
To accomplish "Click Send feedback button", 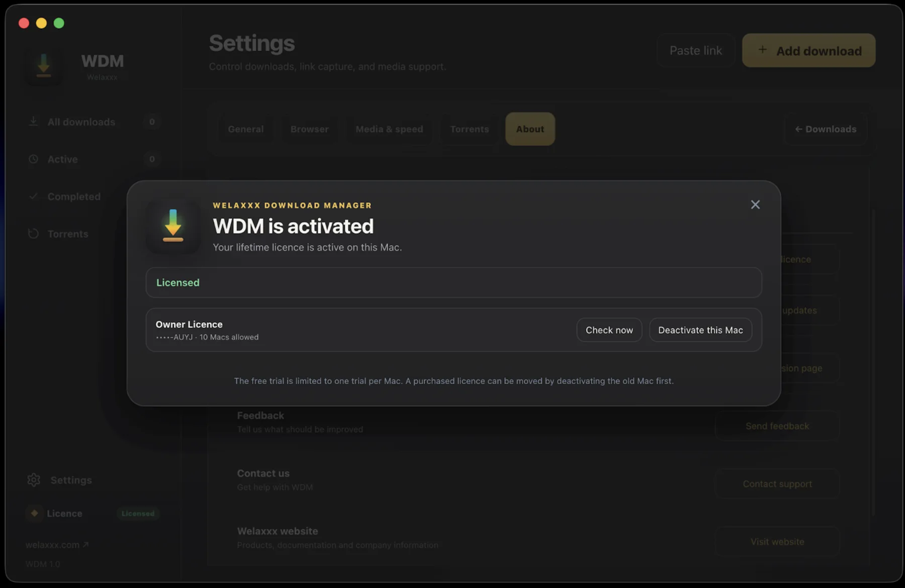I will (x=777, y=426).
